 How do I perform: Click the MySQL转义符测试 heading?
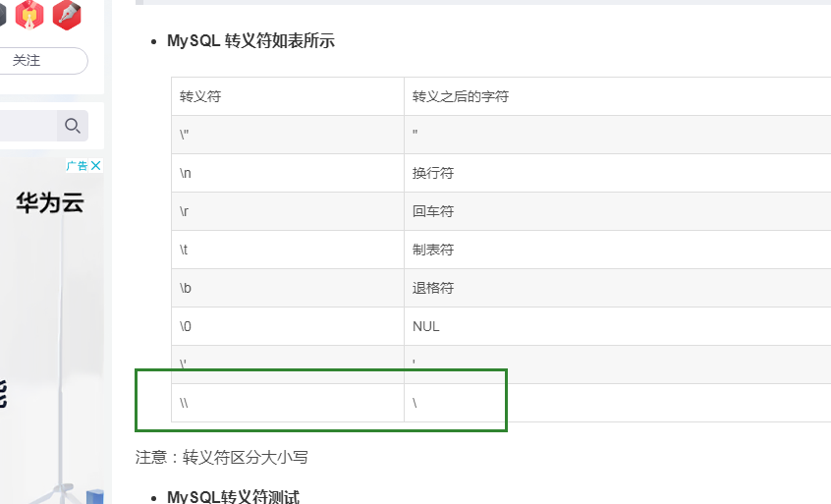click(x=233, y=496)
